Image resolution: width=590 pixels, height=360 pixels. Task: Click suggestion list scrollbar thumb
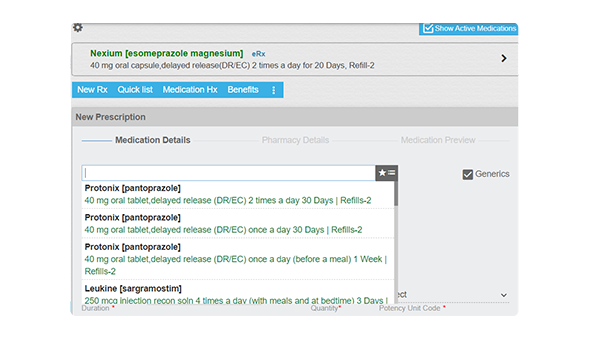396,193
